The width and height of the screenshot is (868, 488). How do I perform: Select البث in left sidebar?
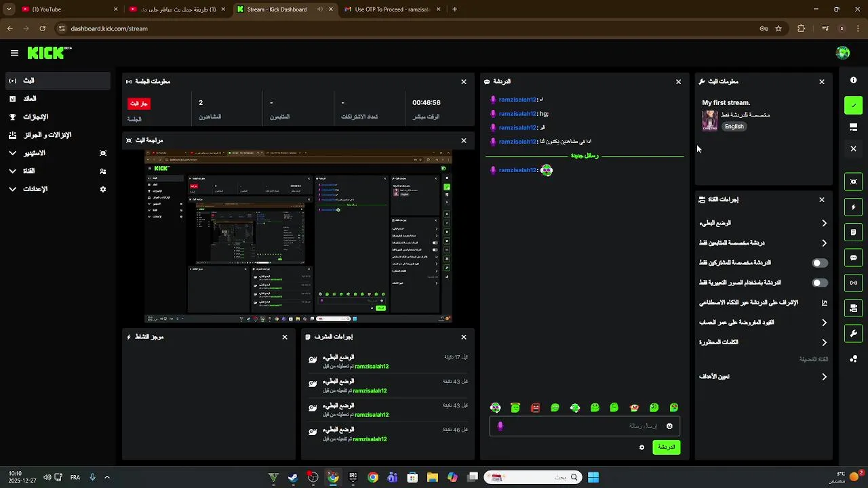coord(58,81)
